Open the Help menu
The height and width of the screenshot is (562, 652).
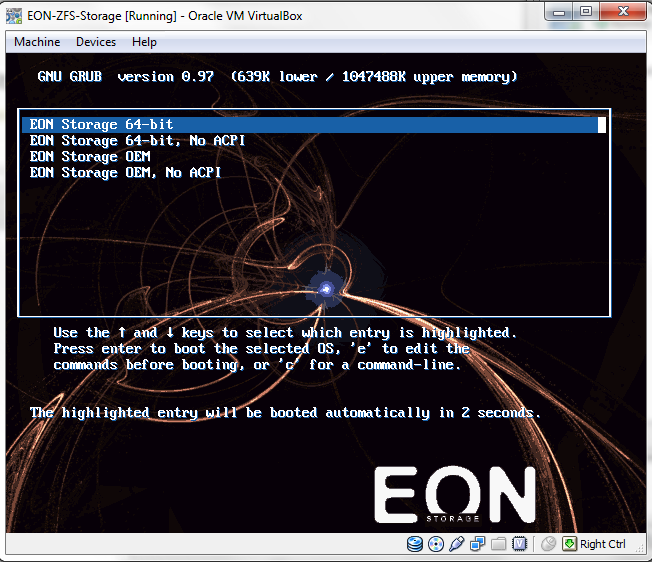144,42
